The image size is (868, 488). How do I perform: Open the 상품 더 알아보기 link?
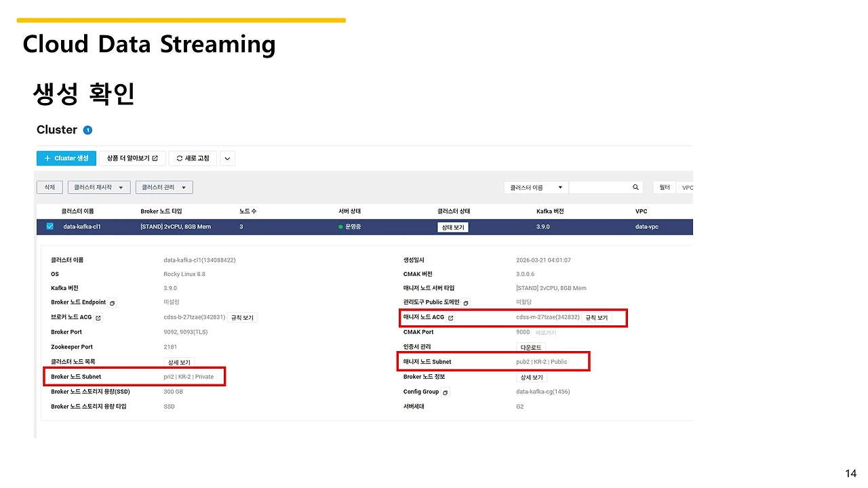pyautogui.click(x=132, y=159)
